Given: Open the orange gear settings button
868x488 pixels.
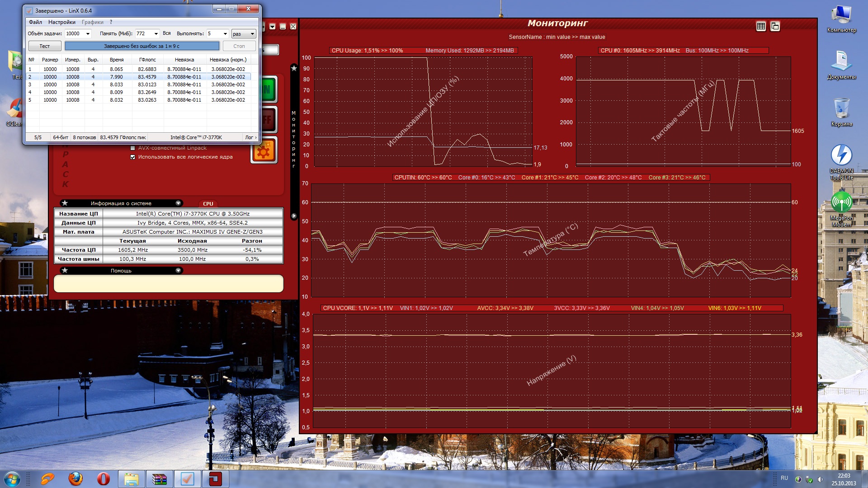Looking at the screenshot, I should (264, 151).
